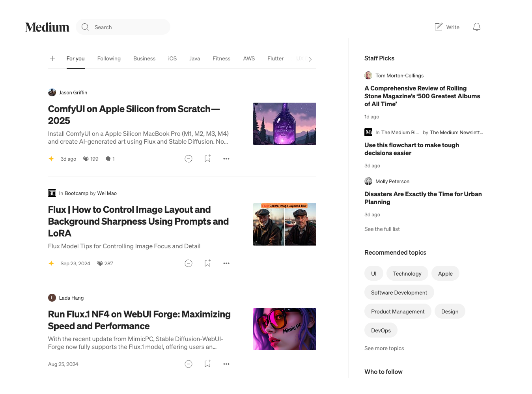Screen dimensions: 532x394
Task: Open the Write editor
Action: 447,27
